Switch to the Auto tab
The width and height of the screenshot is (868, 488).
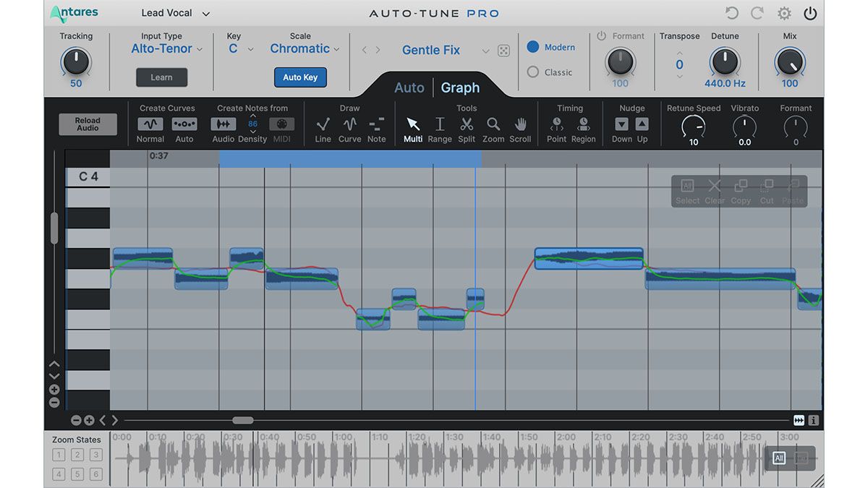409,87
